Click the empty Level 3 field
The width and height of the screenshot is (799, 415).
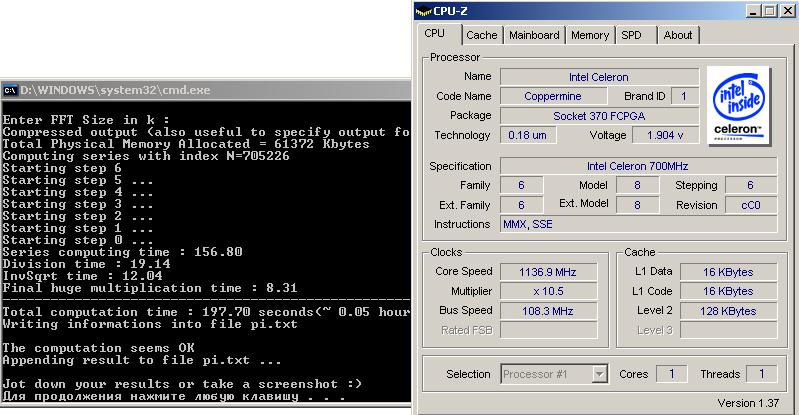coord(729,330)
